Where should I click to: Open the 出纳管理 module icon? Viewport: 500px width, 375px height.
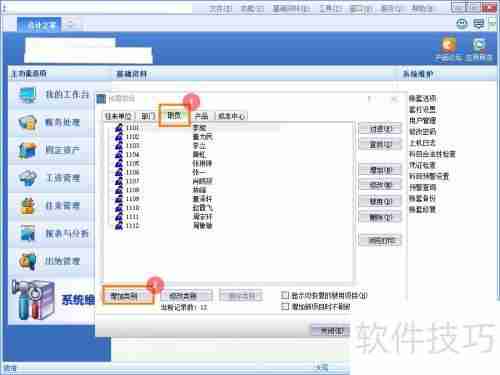28,261
